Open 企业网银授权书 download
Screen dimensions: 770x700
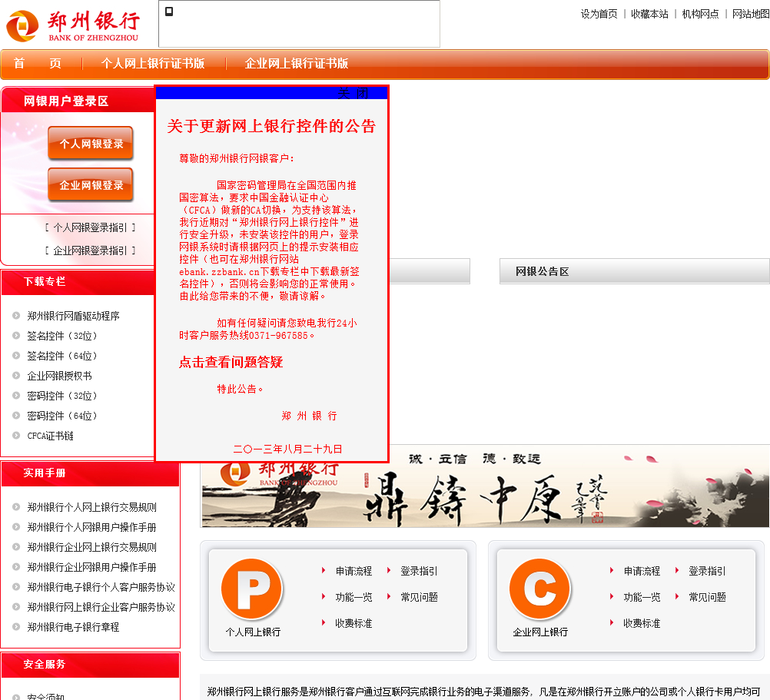[59, 376]
